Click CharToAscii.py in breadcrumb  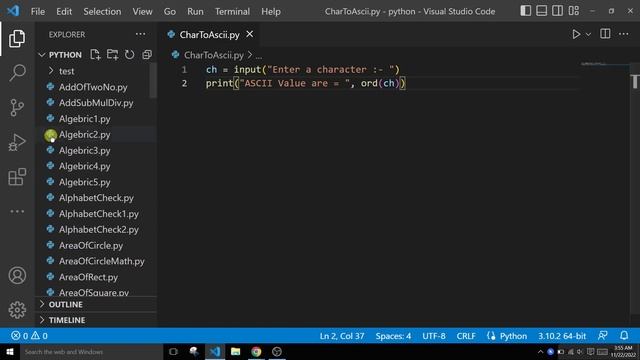tap(213, 55)
